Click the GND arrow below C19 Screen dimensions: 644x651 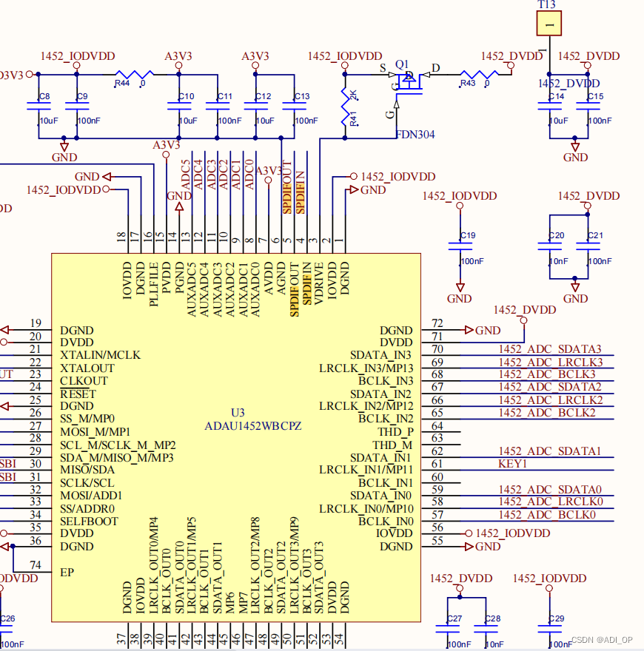[460, 287]
